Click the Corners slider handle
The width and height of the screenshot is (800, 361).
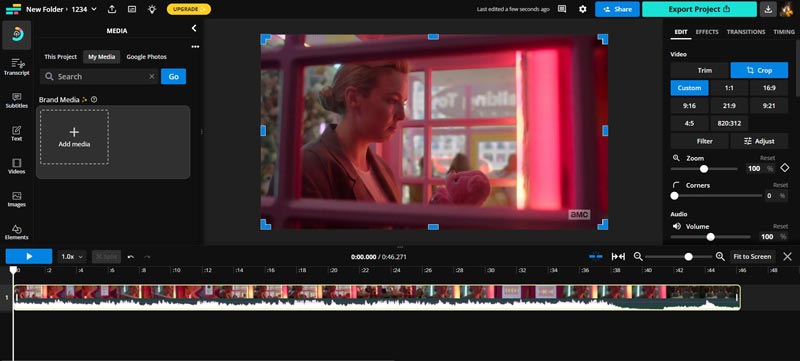674,196
